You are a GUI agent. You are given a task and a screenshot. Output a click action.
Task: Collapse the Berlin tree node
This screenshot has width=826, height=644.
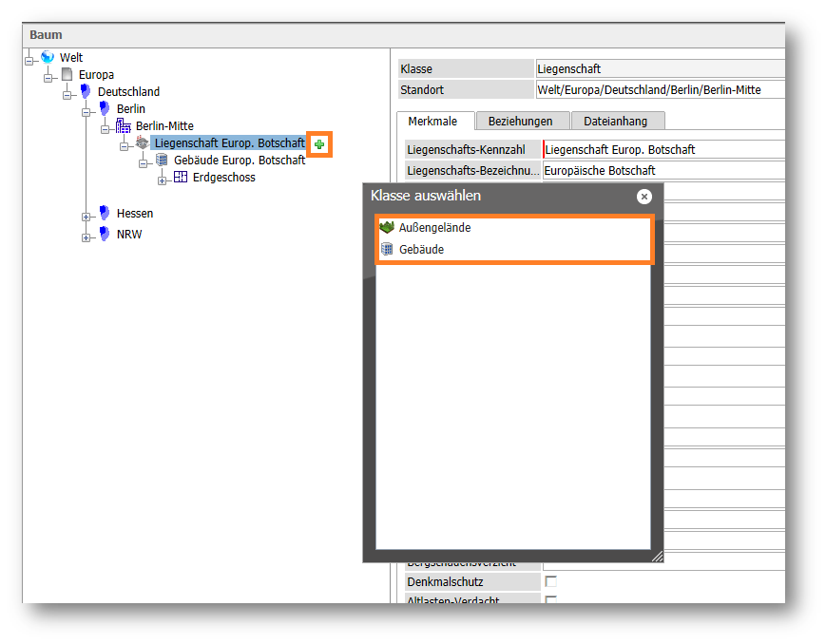click(x=86, y=112)
